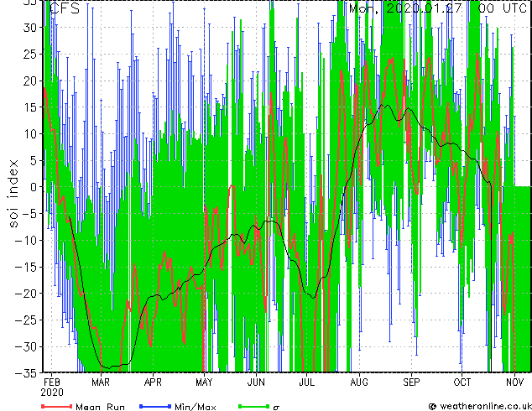Click the 'CFS' chart title
The width and height of the screenshot is (532, 411).
point(65,8)
